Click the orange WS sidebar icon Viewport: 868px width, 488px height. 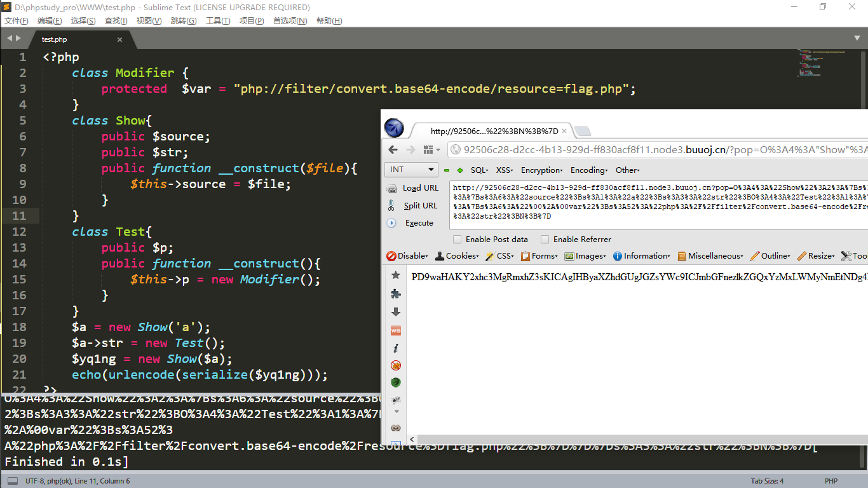[396, 330]
